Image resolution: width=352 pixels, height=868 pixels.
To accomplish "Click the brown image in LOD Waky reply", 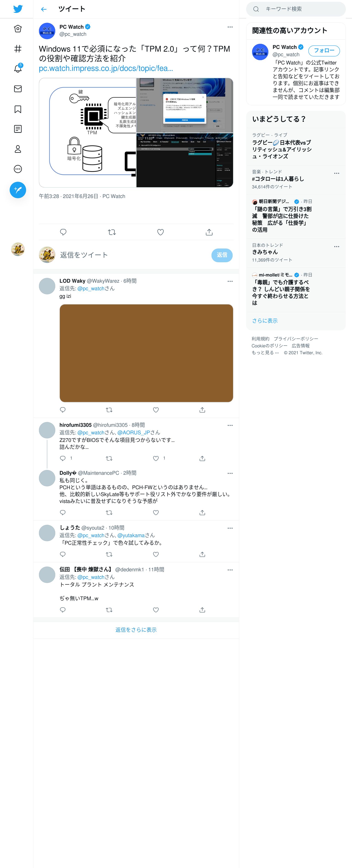I will [x=146, y=353].
